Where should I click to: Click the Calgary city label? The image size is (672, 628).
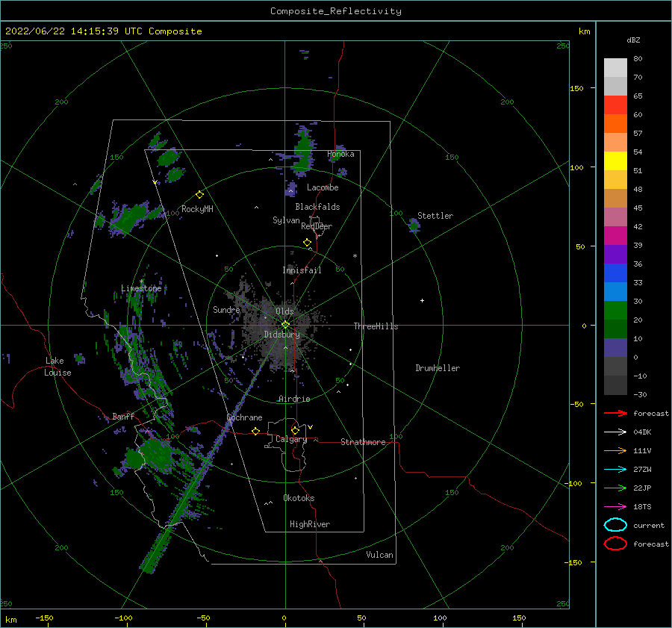[291, 439]
